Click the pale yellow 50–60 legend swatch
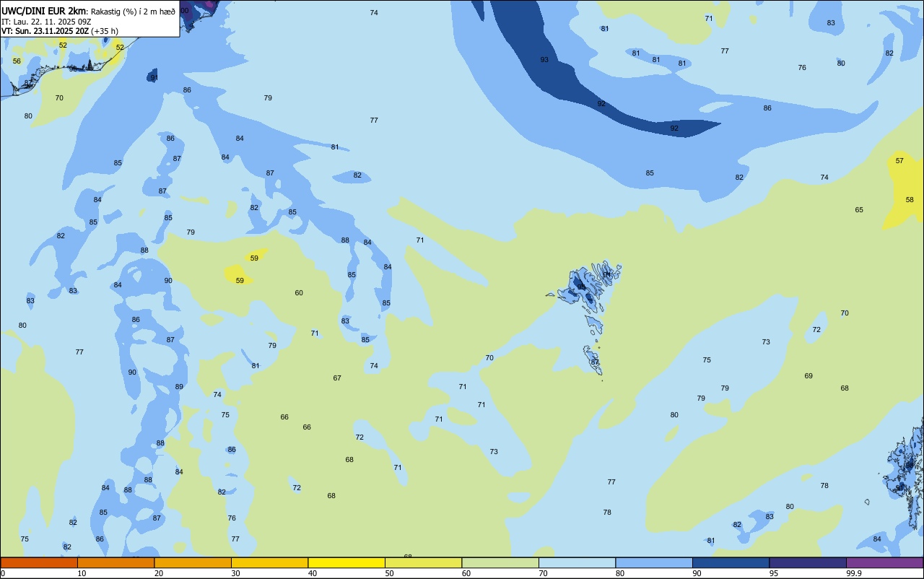Viewport: 924px width, 579px height. [423, 562]
